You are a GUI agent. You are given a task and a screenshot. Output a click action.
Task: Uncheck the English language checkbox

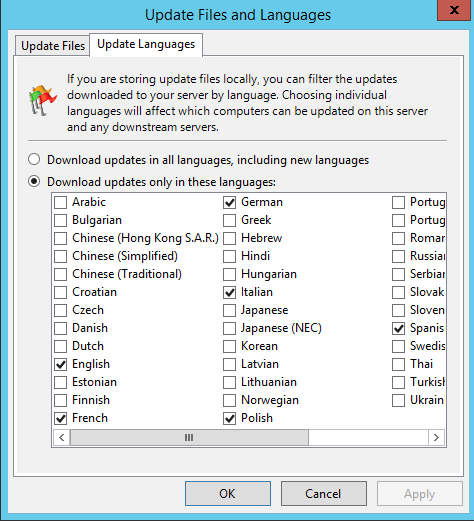point(61,364)
